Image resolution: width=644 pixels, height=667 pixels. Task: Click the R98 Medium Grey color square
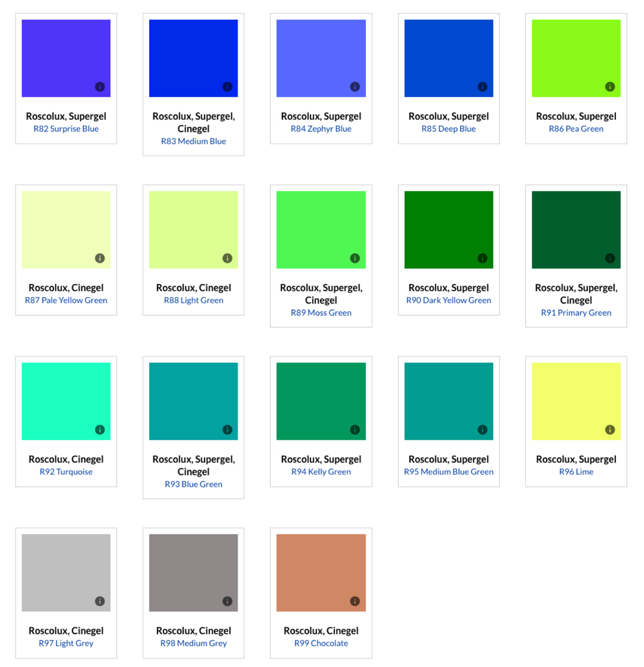[193, 572]
